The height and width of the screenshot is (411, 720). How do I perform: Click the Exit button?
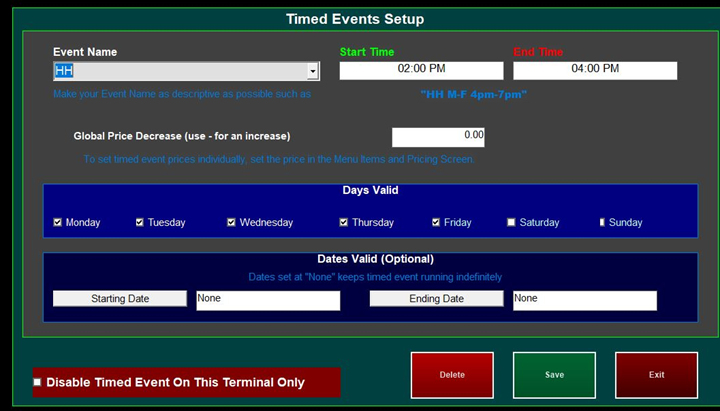pos(656,375)
